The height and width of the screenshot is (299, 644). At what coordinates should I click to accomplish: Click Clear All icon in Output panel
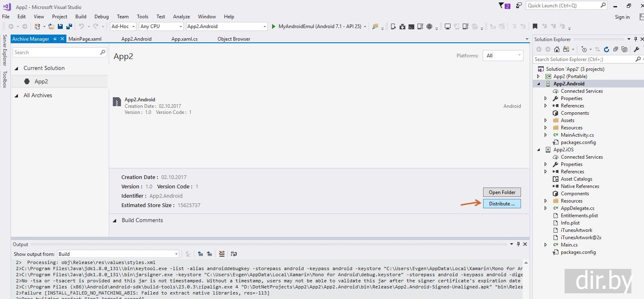222,254
